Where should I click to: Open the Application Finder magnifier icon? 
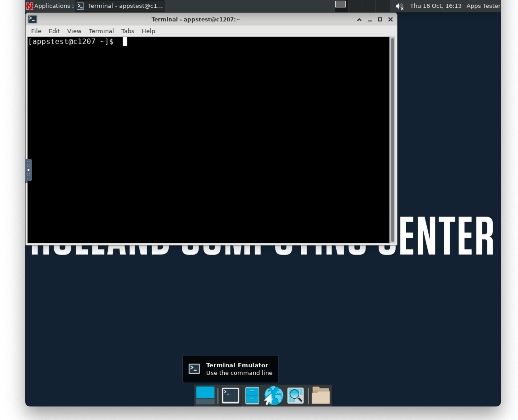(x=295, y=396)
